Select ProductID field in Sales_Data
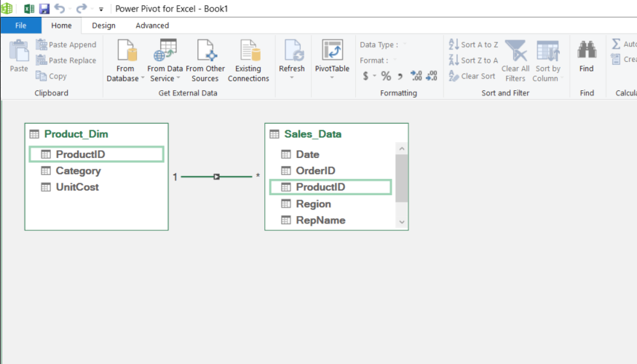Viewport: 637px width, 364px height. tap(331, 187)
